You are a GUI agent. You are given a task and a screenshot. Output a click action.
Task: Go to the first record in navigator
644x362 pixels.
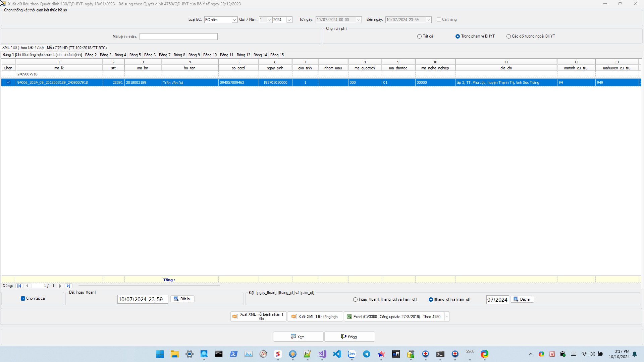click(19, 286)
